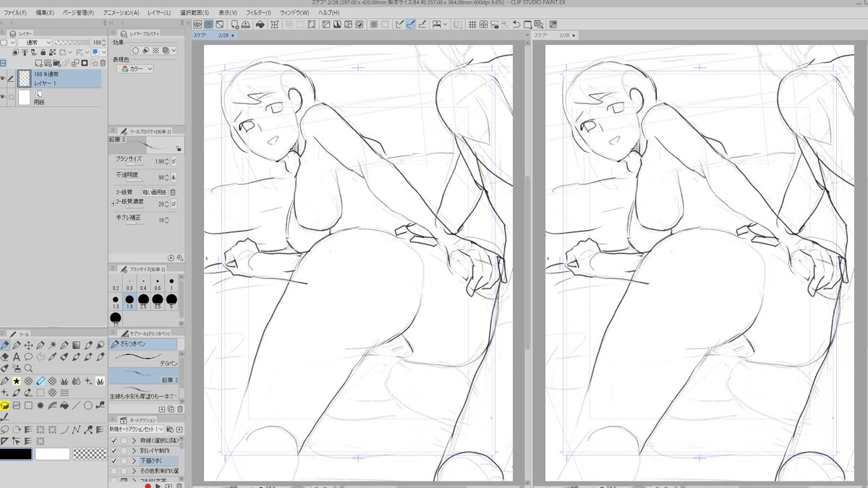Image resolution: width=868 pixels, height=488 pixels.
Task: Select the ざらつきペン sub tool group
Action: coord(142,344)
